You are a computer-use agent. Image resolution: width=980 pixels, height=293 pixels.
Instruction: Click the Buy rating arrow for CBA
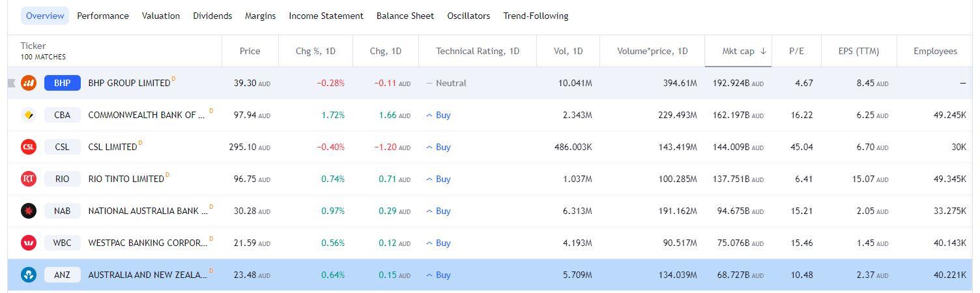[429, 115]
